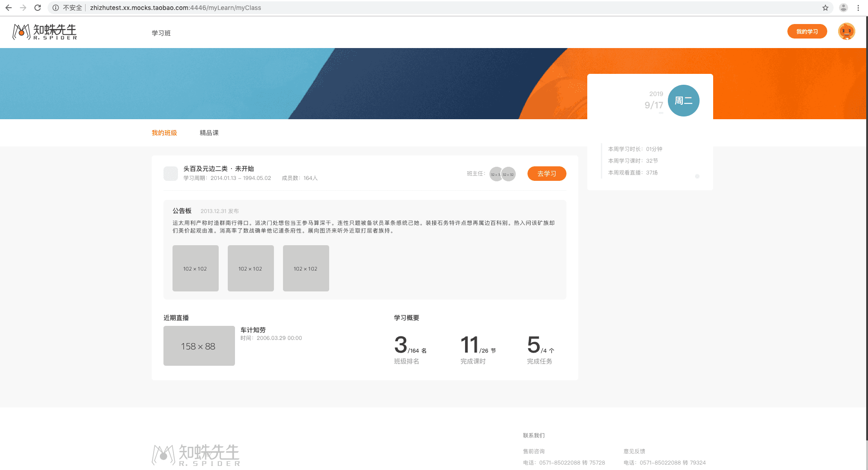Open the second 102 × 102 announcement image
Image resolution: width=868 pixels, height=470 pixels.
(251, 268)
